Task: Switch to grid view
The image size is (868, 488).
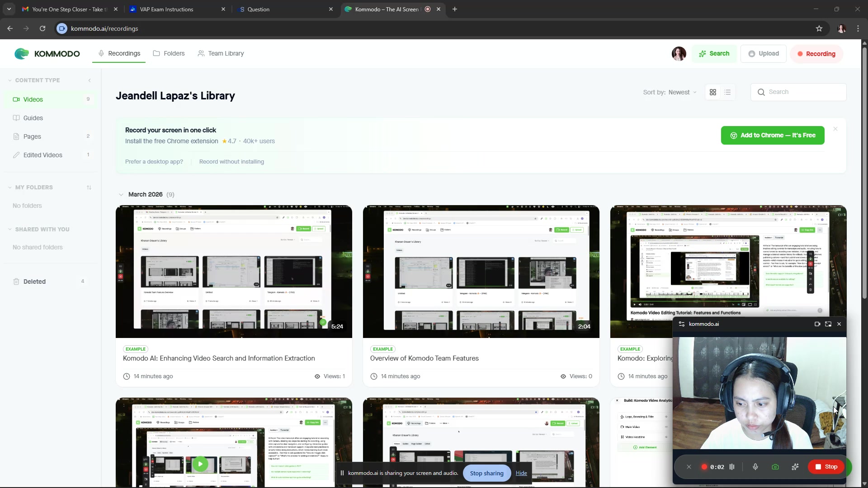Action: click(x=713, y=92)
